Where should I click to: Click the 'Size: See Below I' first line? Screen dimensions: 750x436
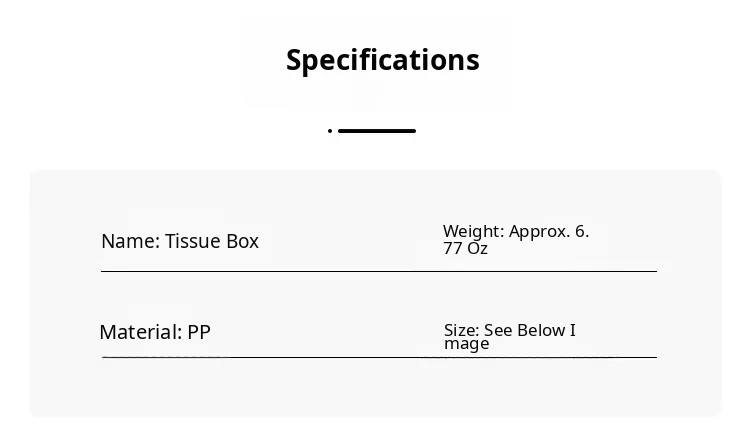click(510, 330)
